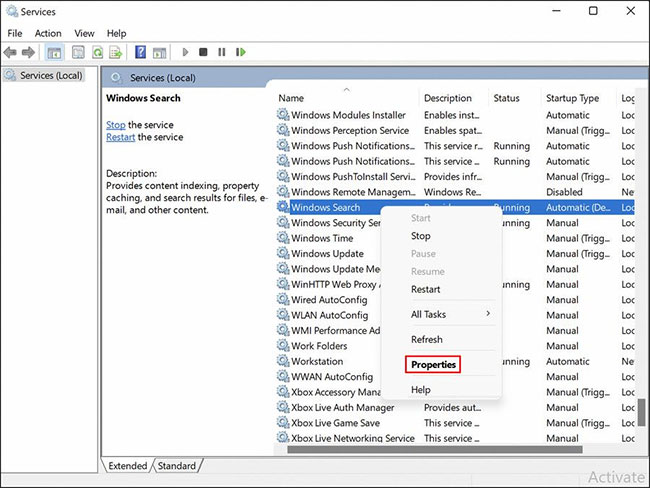Toggle Show/Hide Console Tree icon
This screenshot has height=488, width=650.
point(55,52)
